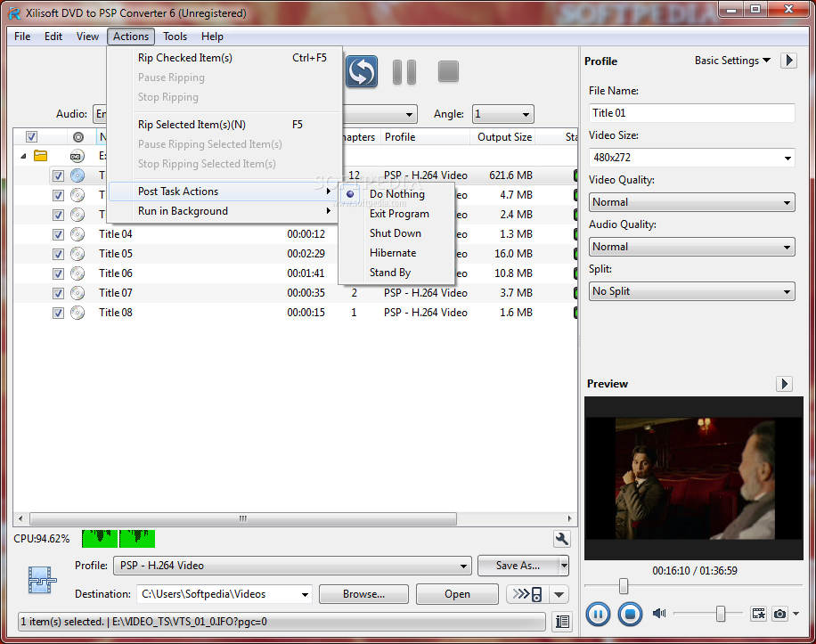This screenshot has height=644, width=816.
Task: Uncheck the Title 07 checkbox
Action: pyautogui.click(x=58, y=293)
